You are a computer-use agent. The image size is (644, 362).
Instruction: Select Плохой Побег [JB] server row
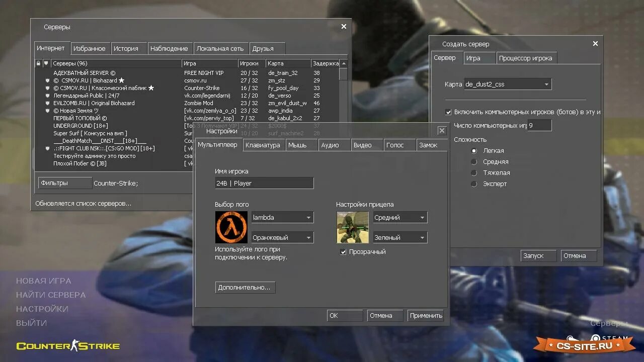coord(115,163)
